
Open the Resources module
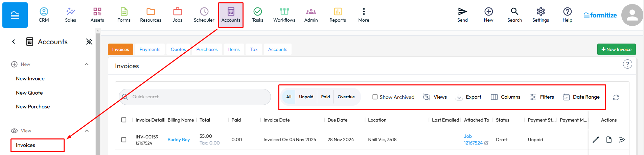pyautogui.click(x=151, y=15)
